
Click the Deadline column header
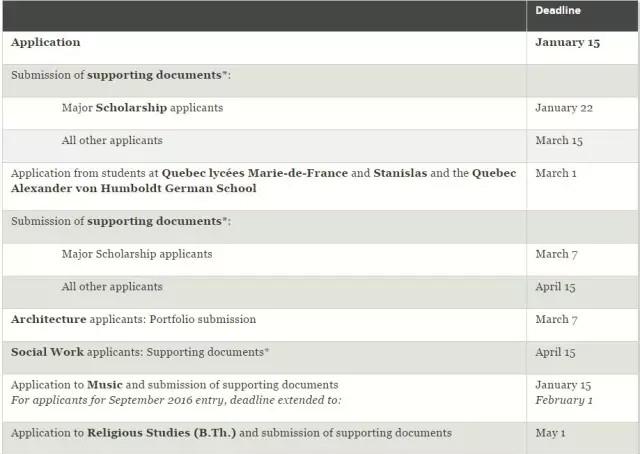(558, 11)
